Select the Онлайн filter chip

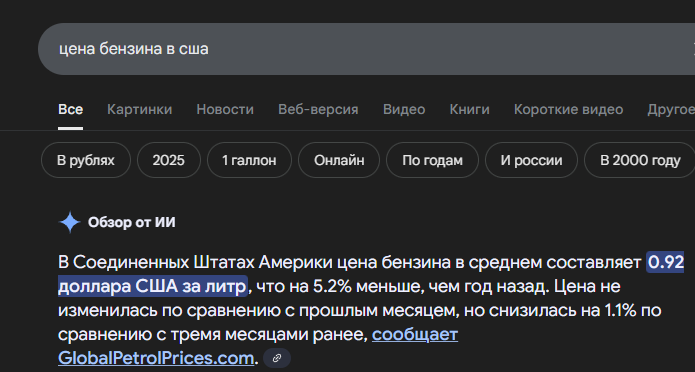[x=339, y=160]
